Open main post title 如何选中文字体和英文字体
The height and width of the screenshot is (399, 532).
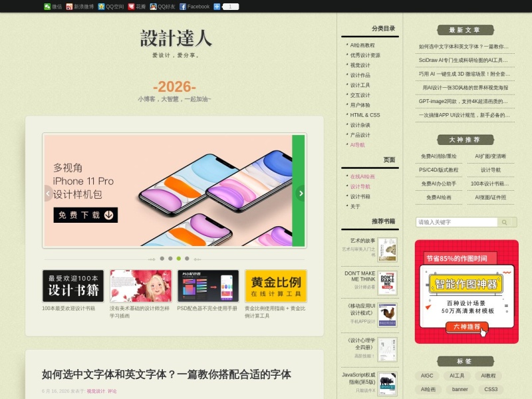pos(166,374)
